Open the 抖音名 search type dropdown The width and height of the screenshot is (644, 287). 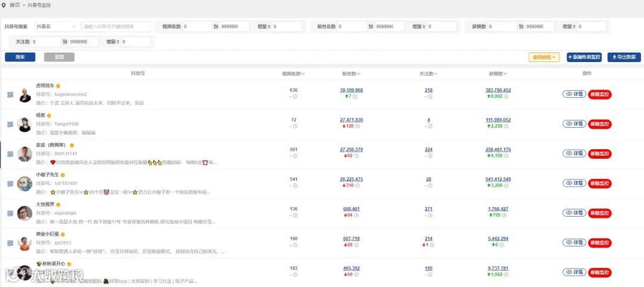(x=57, y=27)
